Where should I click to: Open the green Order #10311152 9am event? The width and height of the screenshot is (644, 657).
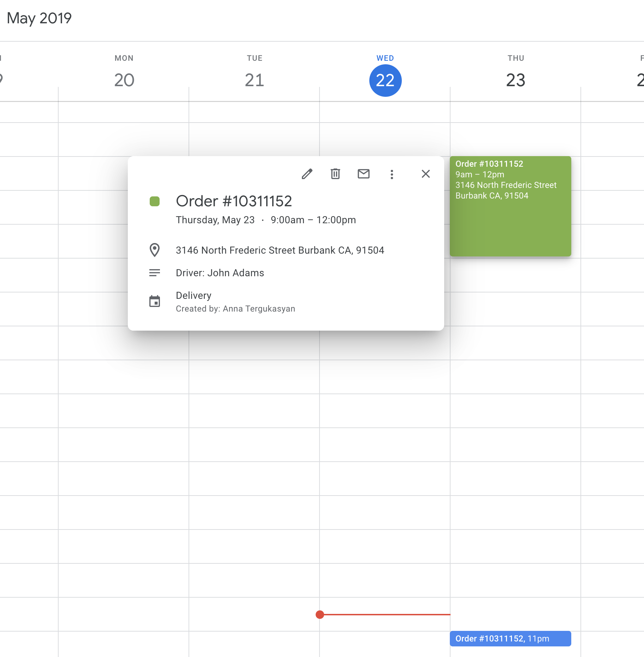click(511, 206)
